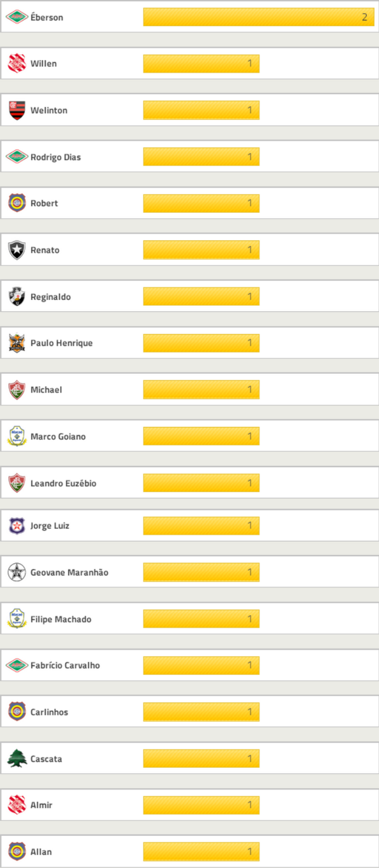Screen dimensions: 379x868
Task: Click the star crest beside Geovane Maranhão
Action: coord(17,572)
